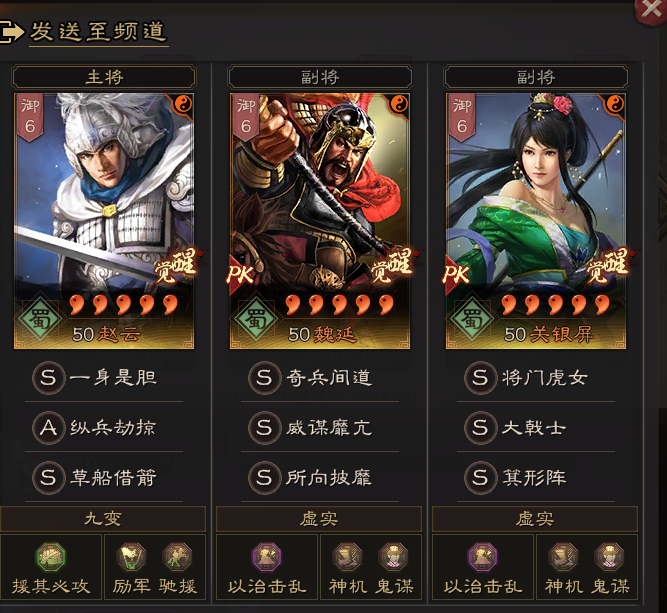
Task: Click the 以治击乱 icon under 魏延
Action: coord(267,557)
